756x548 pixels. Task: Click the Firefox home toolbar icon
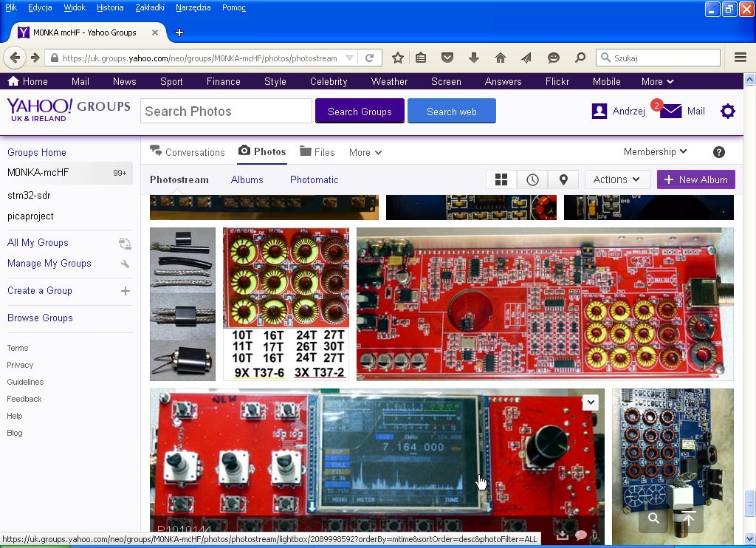point(501,58)
